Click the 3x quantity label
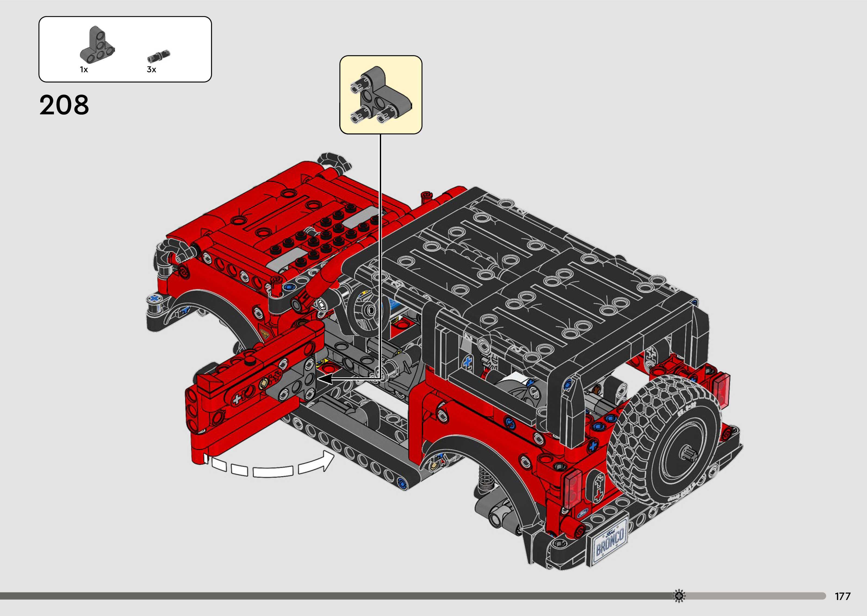The height and width of the screenshot is (616, 867). pos(151,70)
